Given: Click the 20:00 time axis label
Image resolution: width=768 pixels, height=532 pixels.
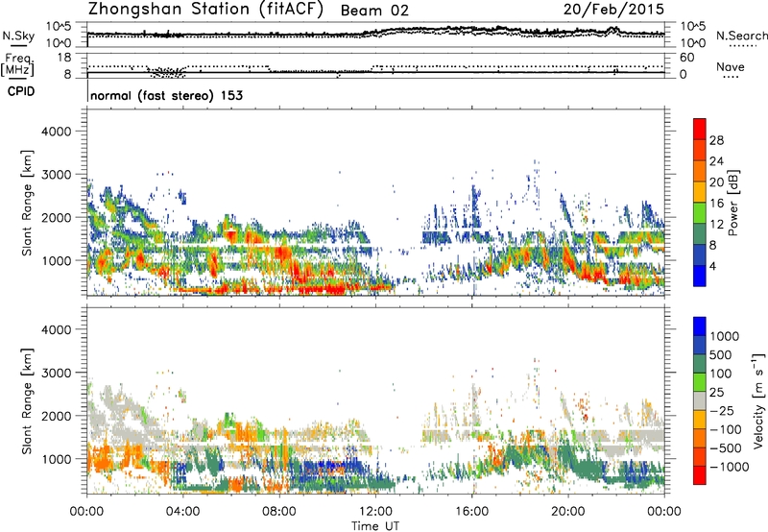Looking at the screenshot, I should 568,512.
